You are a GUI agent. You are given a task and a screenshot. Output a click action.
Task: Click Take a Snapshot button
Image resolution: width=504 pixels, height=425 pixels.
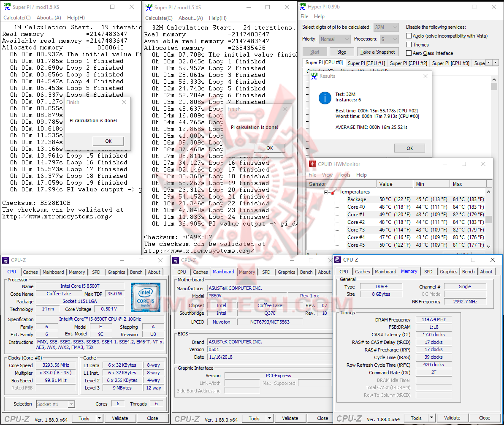(377, 52)
